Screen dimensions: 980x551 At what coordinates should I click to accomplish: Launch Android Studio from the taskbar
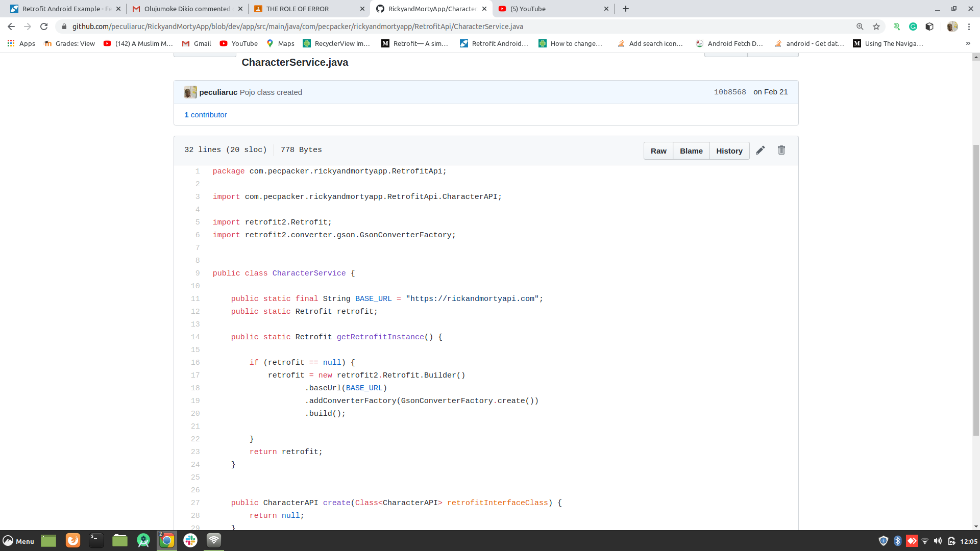tap(143, 541)
